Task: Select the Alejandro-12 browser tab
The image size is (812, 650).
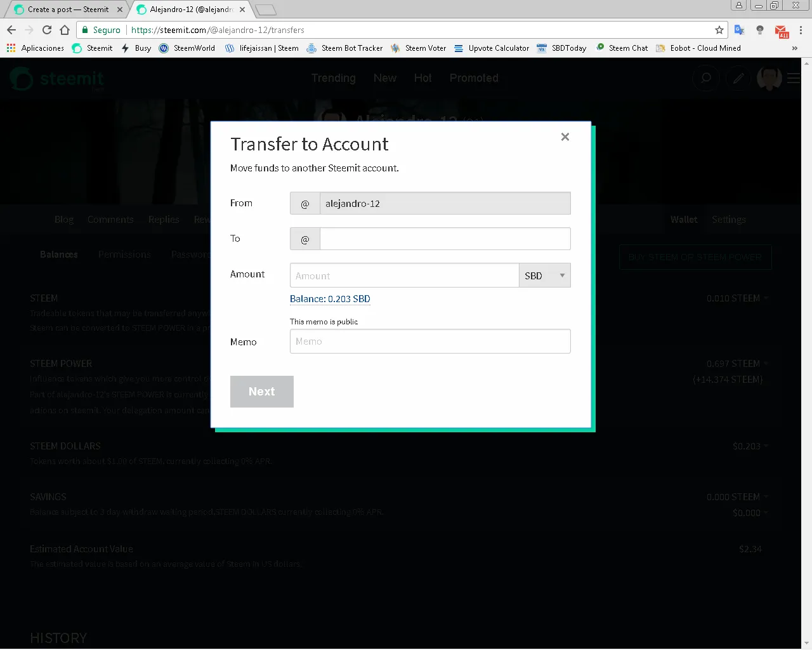Action: point(191,10)
